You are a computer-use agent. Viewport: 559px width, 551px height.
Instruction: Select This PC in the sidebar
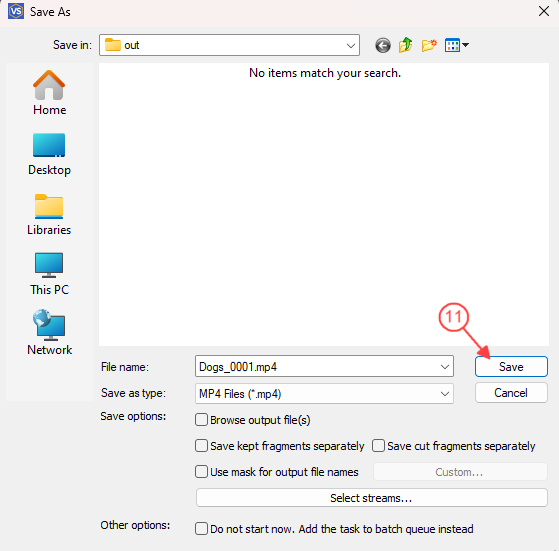(49, 274)
